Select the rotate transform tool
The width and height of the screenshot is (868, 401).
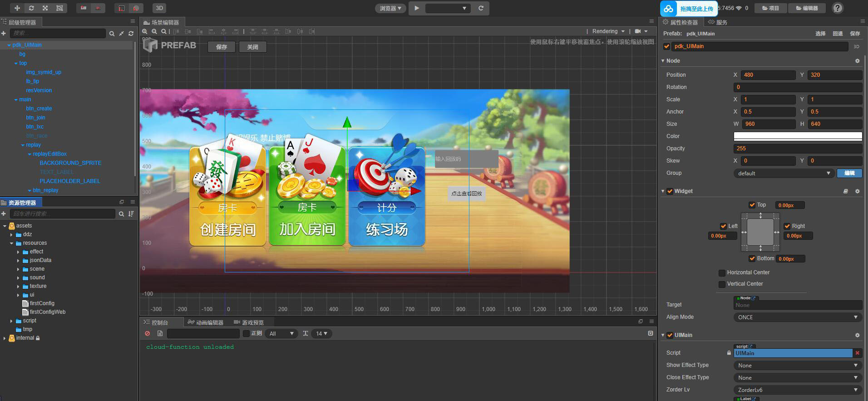click(x=31, y=8)
